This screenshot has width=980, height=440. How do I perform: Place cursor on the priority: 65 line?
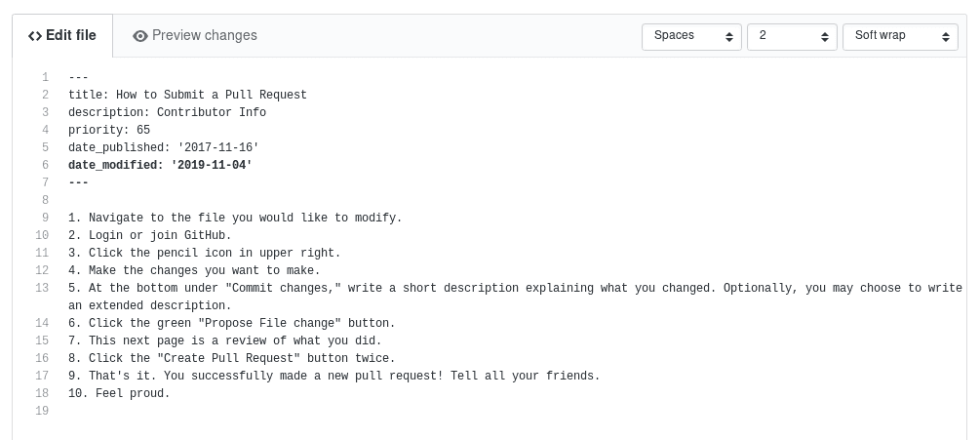click(x=109, y=130)
